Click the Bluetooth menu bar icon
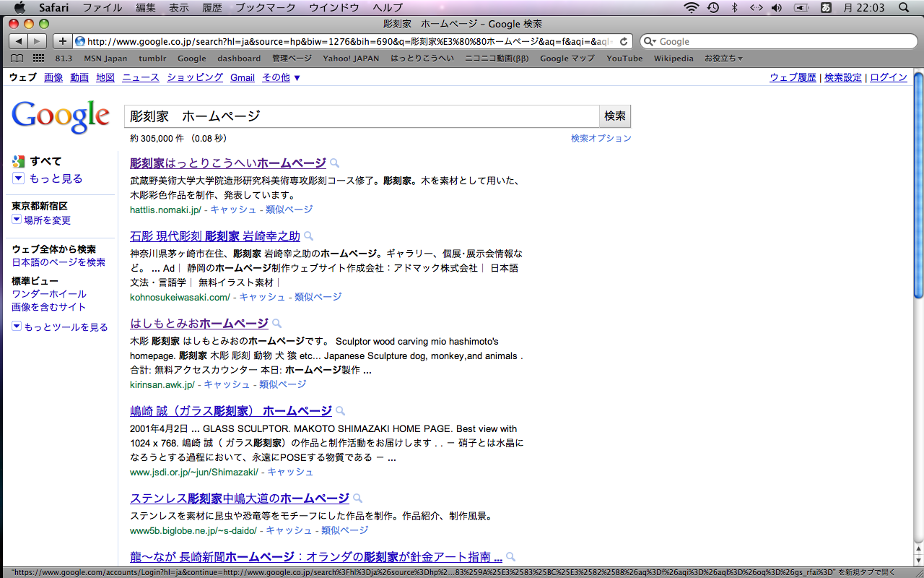 (x=735, y=7)
